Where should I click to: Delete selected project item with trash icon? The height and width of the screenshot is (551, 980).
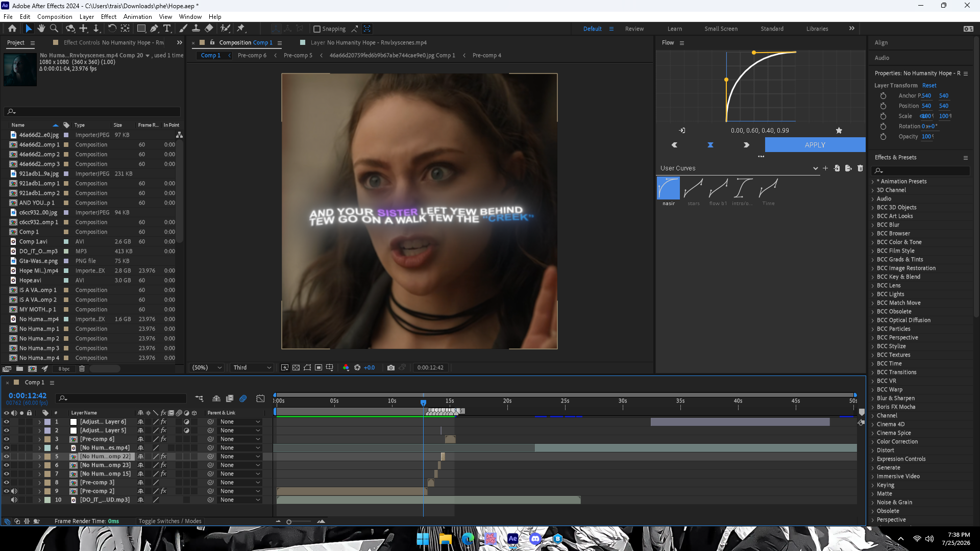tap(82, 368)
